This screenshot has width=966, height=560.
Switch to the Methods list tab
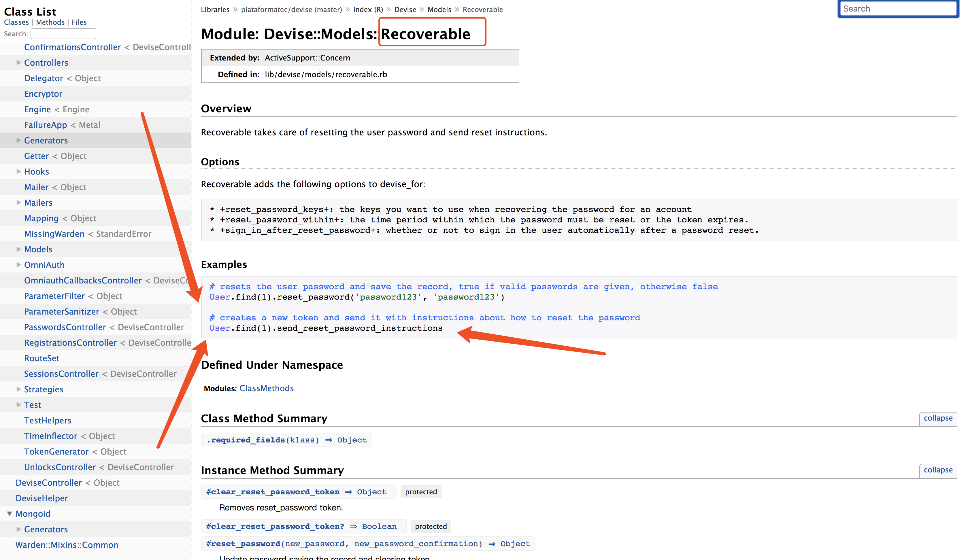tap(50, 22)
